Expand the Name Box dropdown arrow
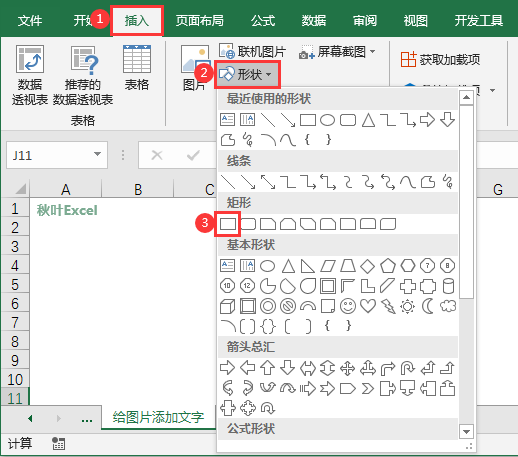Screen dimensions: 518x457 (97, 154)
